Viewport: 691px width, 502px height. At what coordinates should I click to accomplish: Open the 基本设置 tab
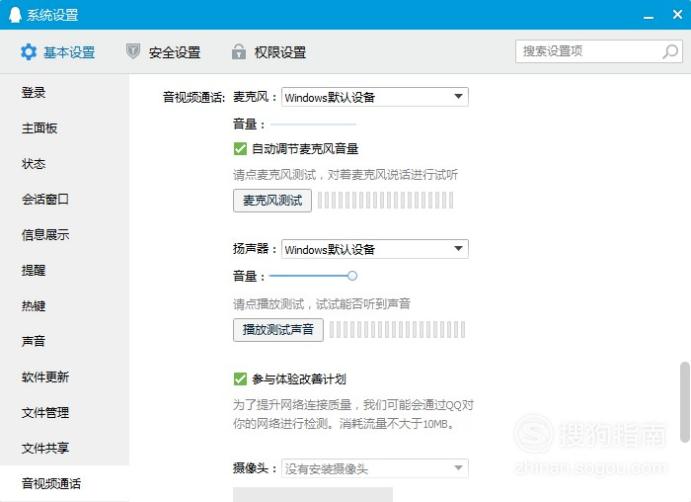58,52
